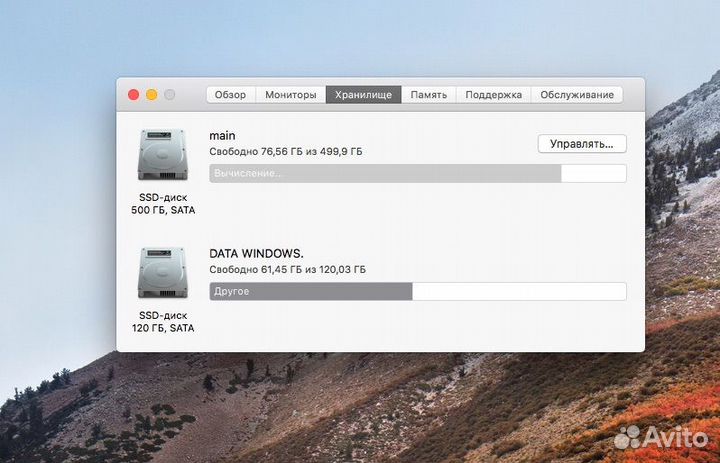Viewport: 720px width, 463px height.
Task: Click "Свободно 76,56 ГБ из 499,9 ГБ" text
Action: coord(286,152)
